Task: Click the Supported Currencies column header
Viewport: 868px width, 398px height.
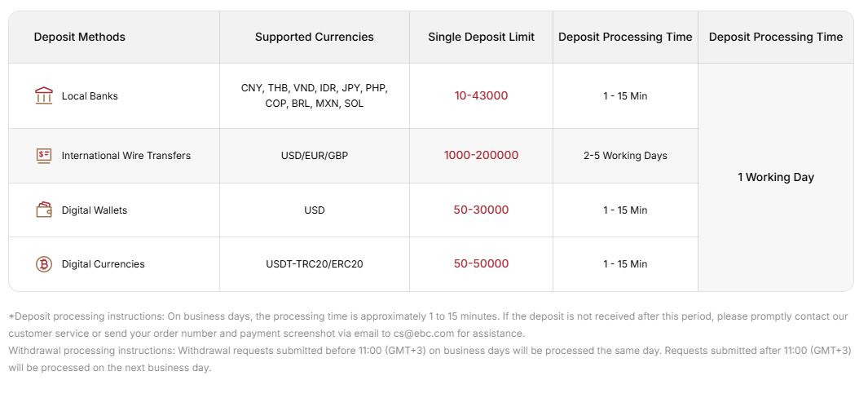Action: click(x=315, y=37)
